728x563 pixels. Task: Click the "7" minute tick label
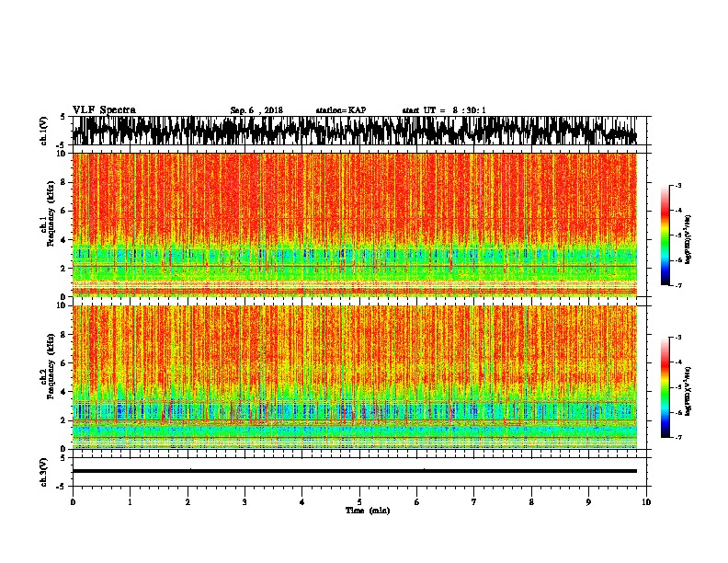click(474, 502)
